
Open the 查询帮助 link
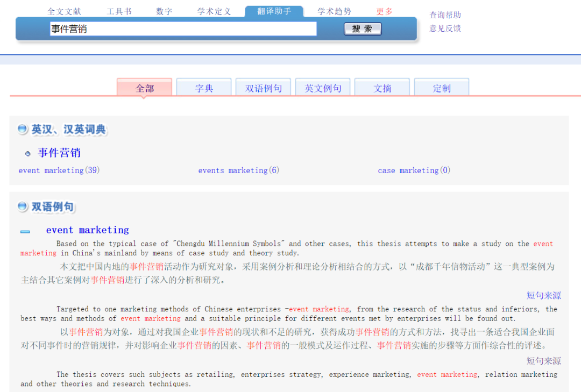pos(445,15)
